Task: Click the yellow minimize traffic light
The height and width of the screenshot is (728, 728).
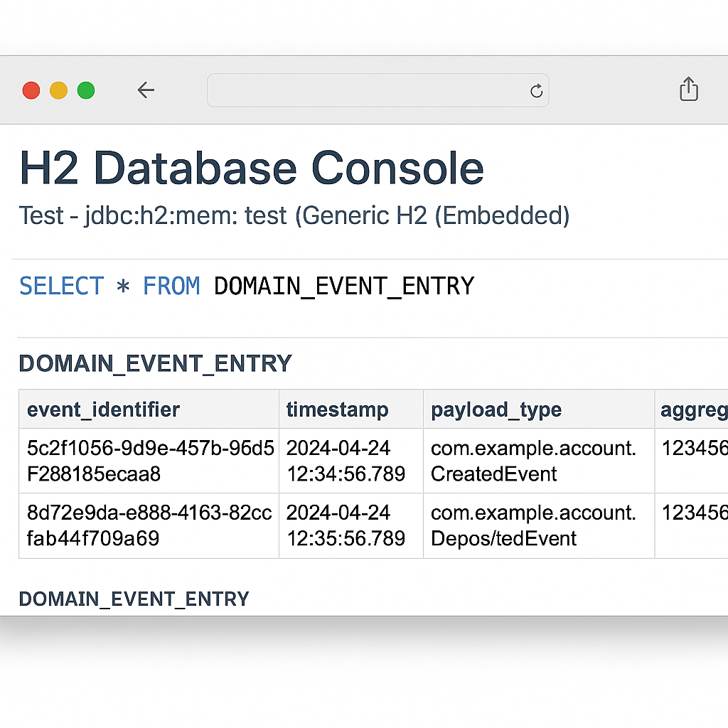Action: coord(58,90)
